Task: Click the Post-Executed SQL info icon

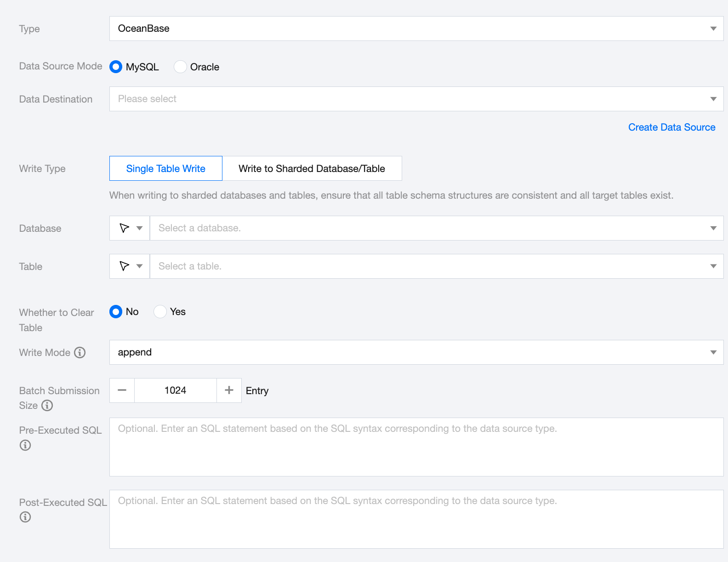Action: (25, 517)
